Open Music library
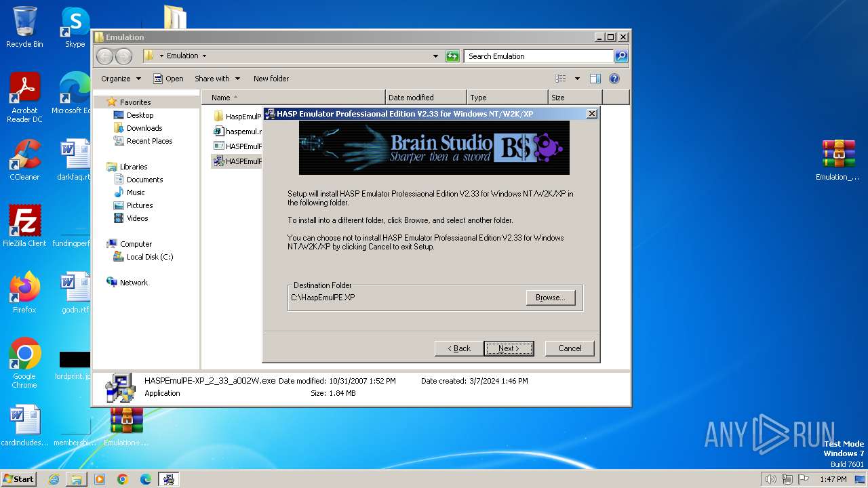Viewport: 868px width, 488px height. coord(136,192)
